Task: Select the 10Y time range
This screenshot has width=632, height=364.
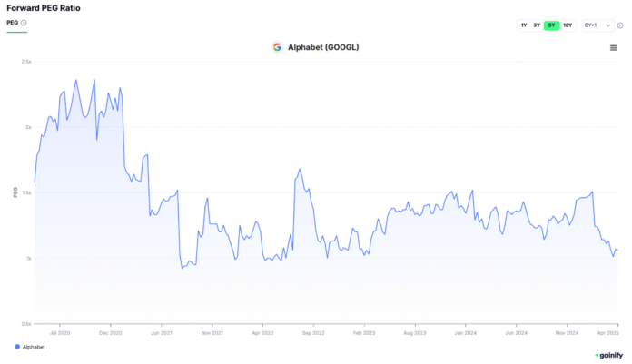Action: pyautogui.click(x=568, y=25)
